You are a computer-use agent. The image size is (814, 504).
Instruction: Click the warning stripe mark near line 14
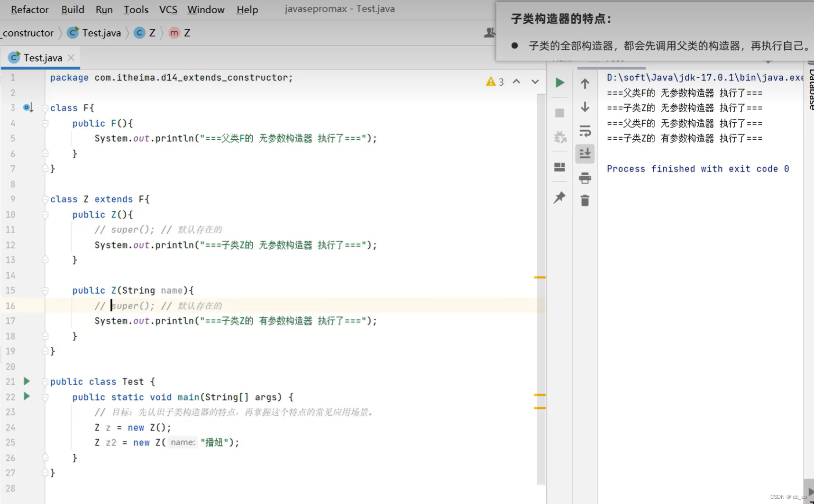coord(540,277)
